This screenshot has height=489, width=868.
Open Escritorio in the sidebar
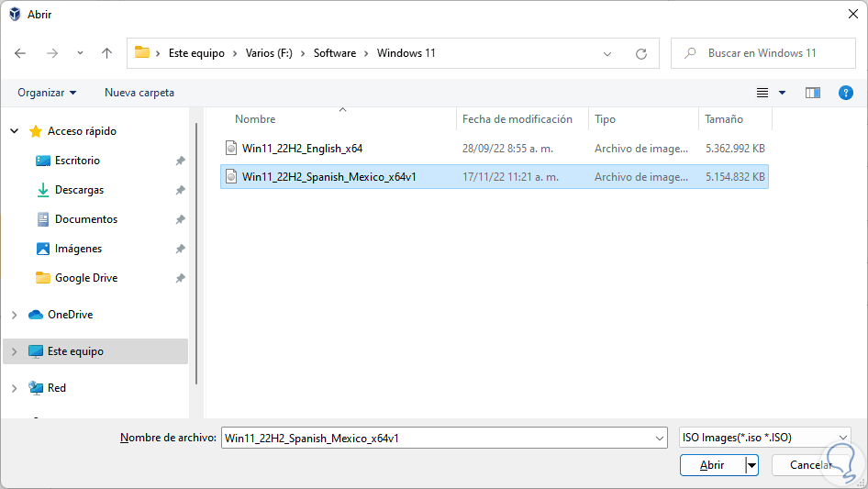pyautogui.click(x=77, y=161)
